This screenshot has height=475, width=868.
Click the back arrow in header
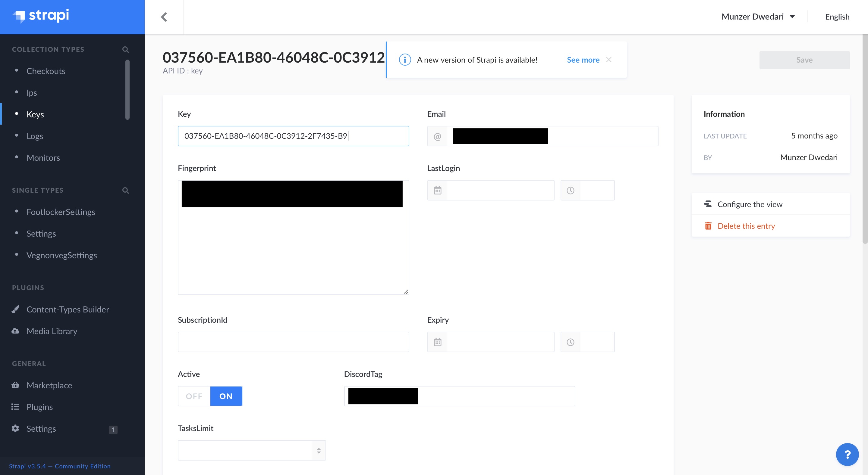(164, 17)
